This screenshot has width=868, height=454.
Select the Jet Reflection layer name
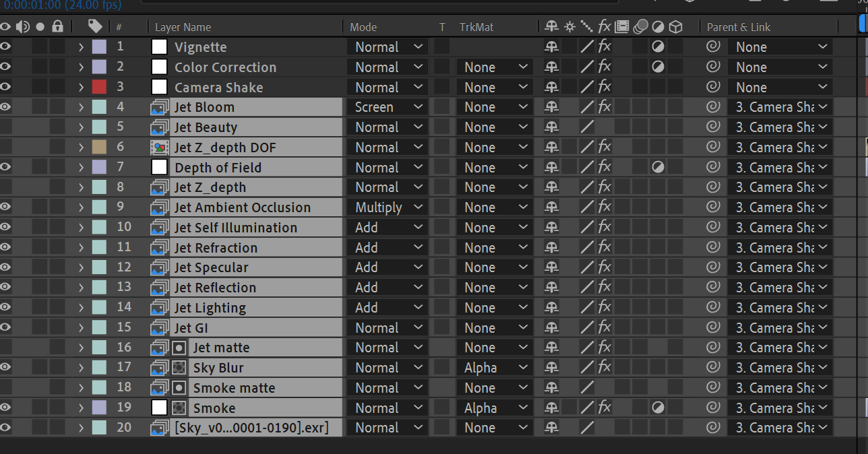point(215,288)
